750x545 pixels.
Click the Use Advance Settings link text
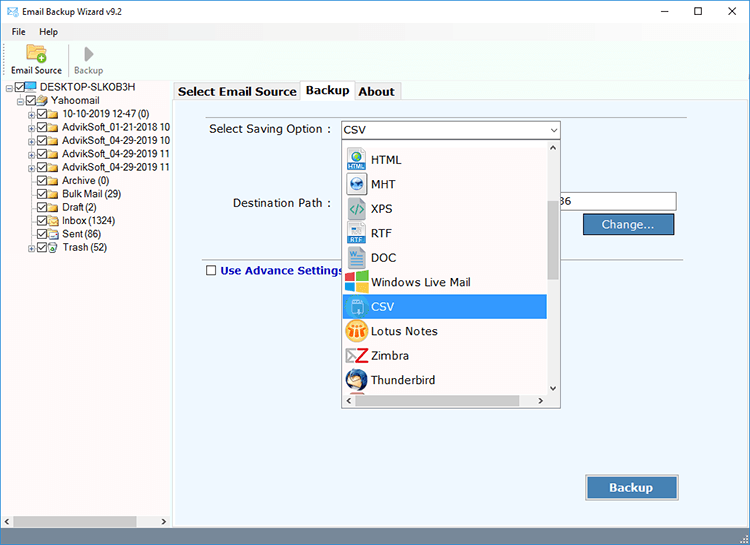[x=282, y=270]
